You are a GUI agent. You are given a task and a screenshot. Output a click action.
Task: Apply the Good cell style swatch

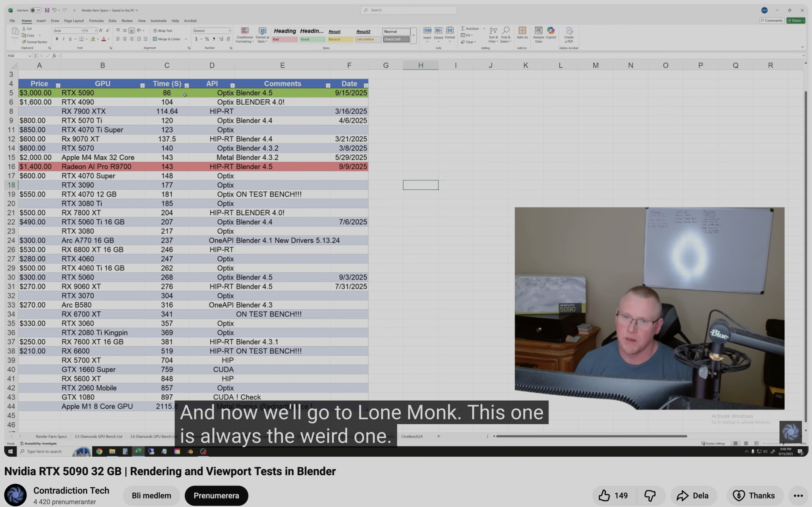(312, 39)
